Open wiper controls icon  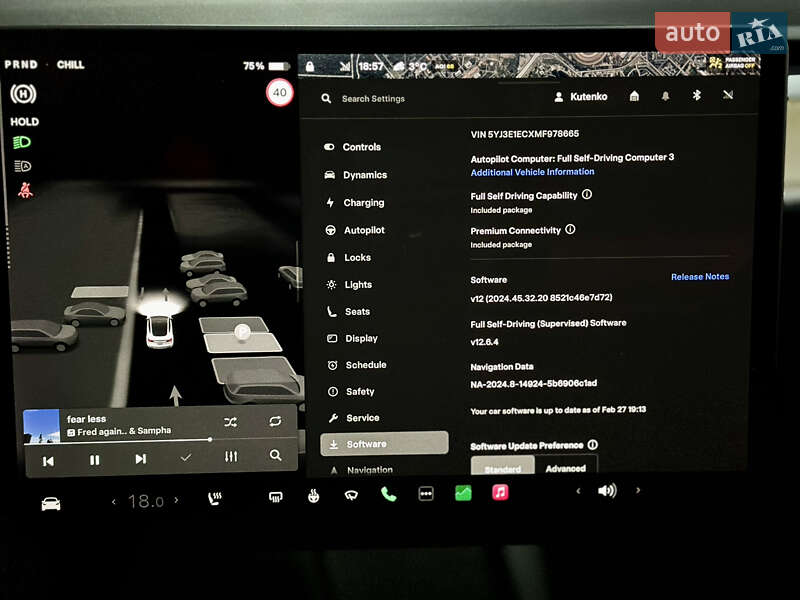pos(351,495)
